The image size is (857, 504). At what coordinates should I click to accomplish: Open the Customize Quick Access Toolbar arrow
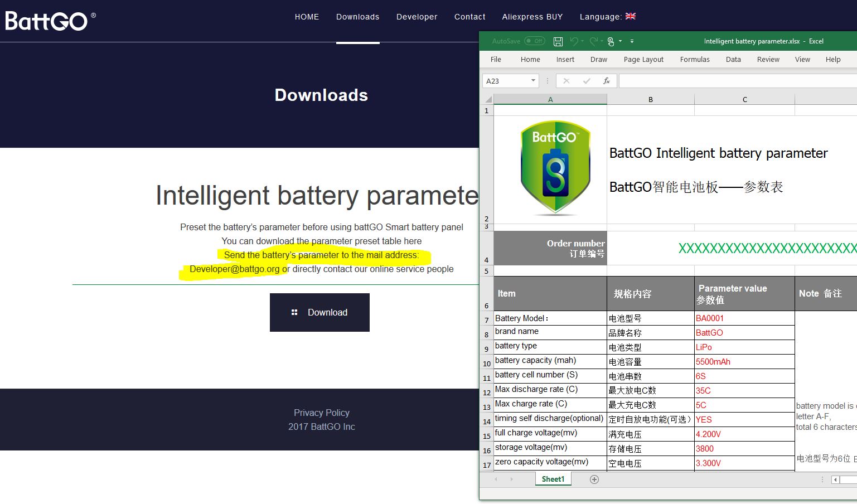pyautogui.click(x=632, y=41)
